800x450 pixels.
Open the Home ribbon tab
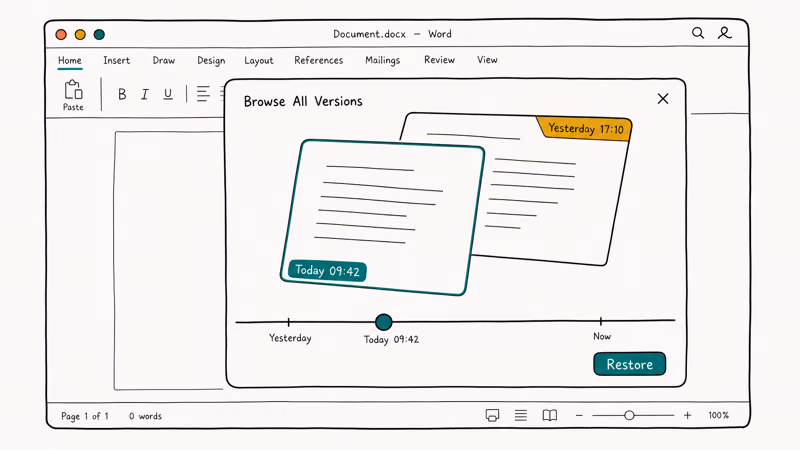coord(69,60)
